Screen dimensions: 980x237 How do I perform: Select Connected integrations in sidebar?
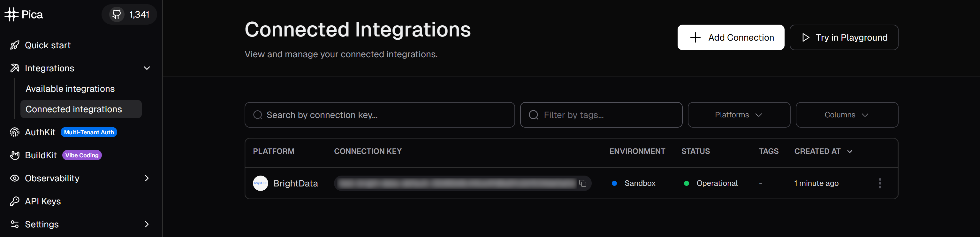coord(73,109)
